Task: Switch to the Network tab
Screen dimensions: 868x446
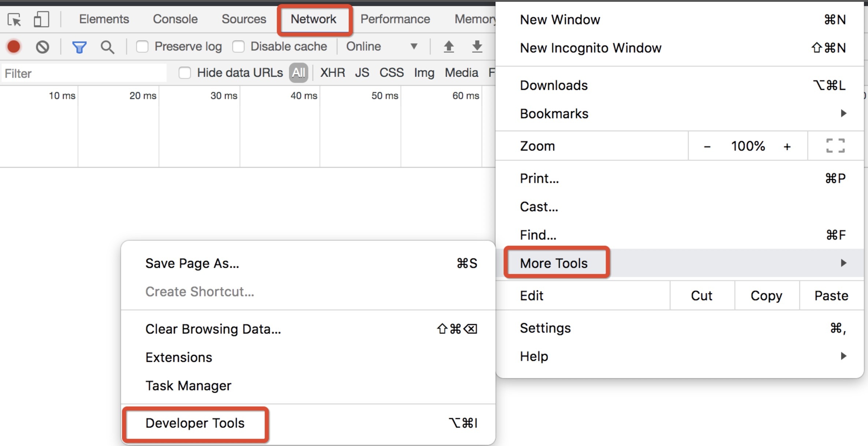Action: click(313, 19)
